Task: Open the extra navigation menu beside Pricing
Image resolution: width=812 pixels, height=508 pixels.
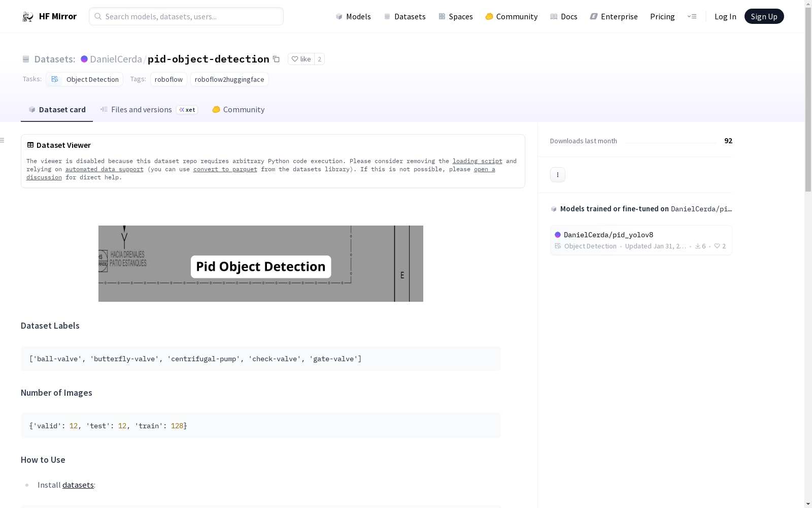Action: 692,16
